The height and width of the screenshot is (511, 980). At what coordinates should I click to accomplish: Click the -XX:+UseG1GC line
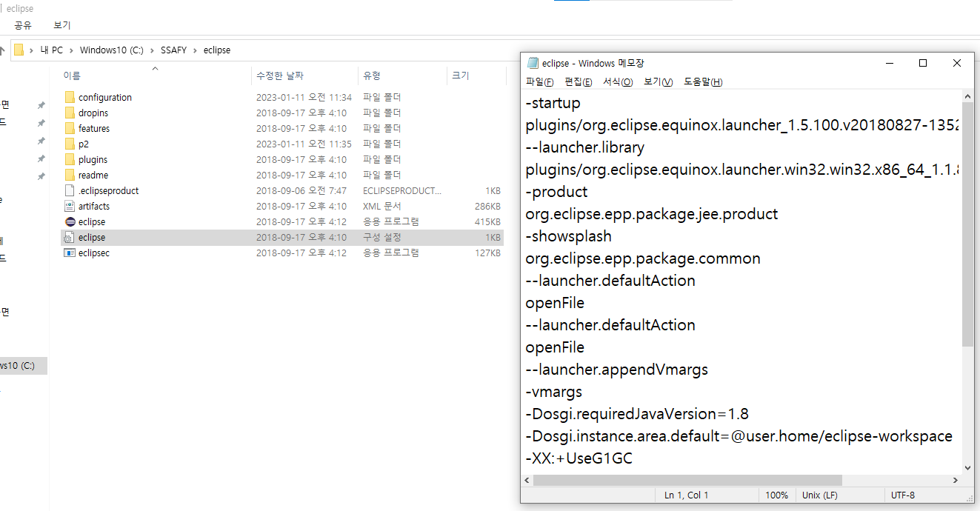[x=579, y=458]
